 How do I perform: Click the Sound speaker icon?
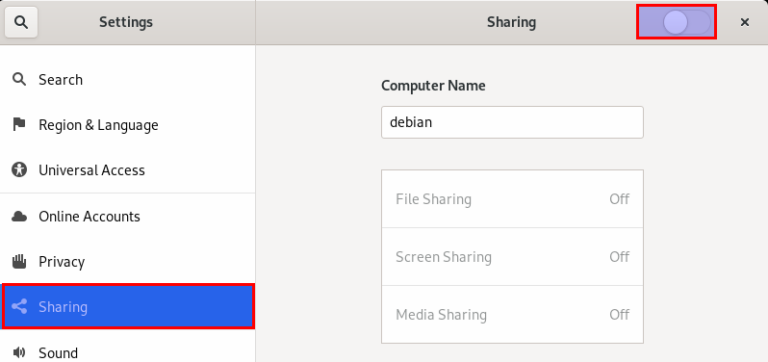(x=19, y=352)
